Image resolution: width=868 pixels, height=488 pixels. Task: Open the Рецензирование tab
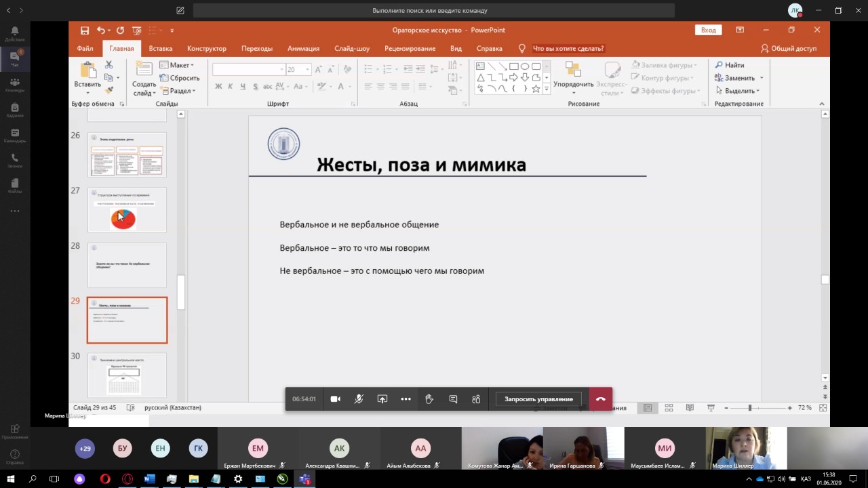[410, 49]
